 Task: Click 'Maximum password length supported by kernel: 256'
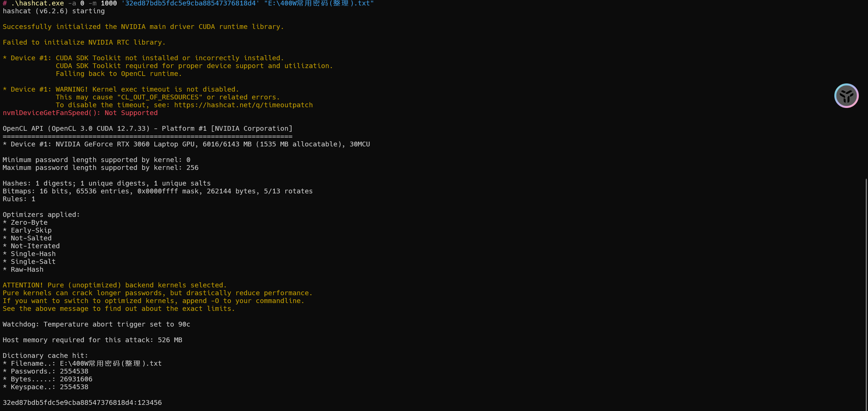click(x=101, y=168)
